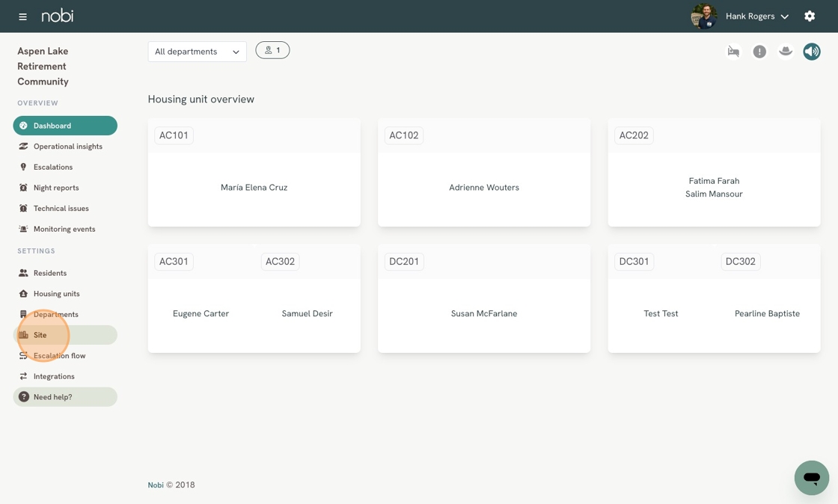Open the hamburger menu next to nobi logo
Image resolution: width=838 pixels, height=504 pixels.
point(22,16)
